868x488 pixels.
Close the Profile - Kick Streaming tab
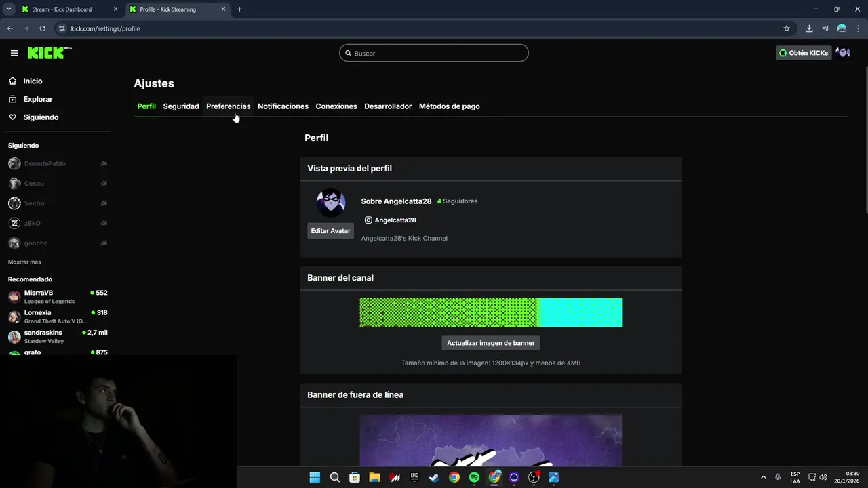[222, 9]
